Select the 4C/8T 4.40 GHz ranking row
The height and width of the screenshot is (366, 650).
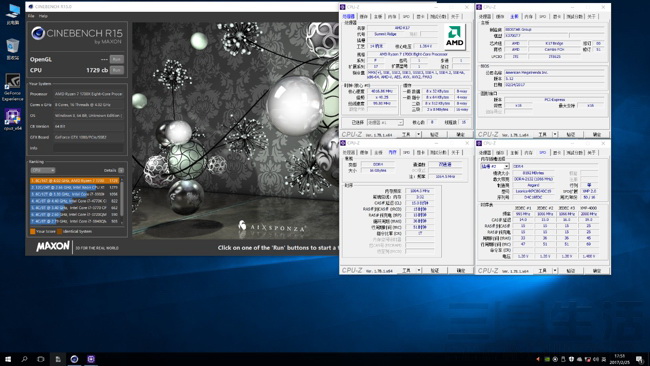(75, 201)
